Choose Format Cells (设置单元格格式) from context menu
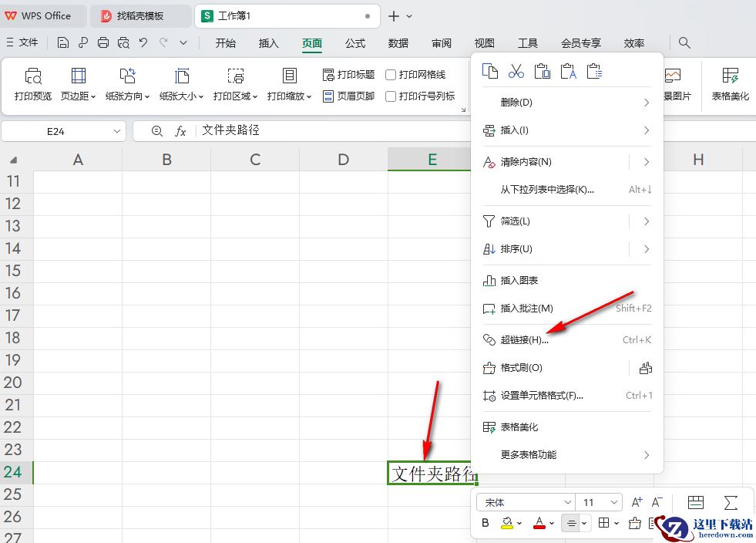Viewport: 756px width, 543px height. click(542, 396)
